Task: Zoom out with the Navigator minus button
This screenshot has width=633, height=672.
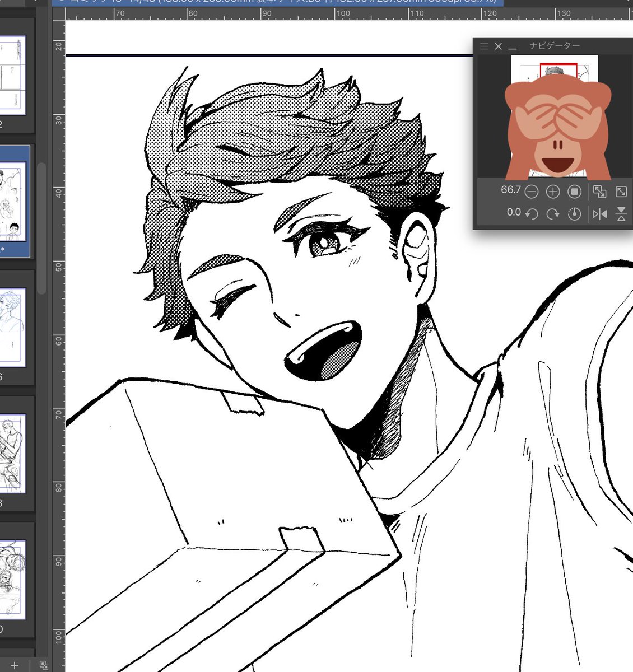Action: 532,192
